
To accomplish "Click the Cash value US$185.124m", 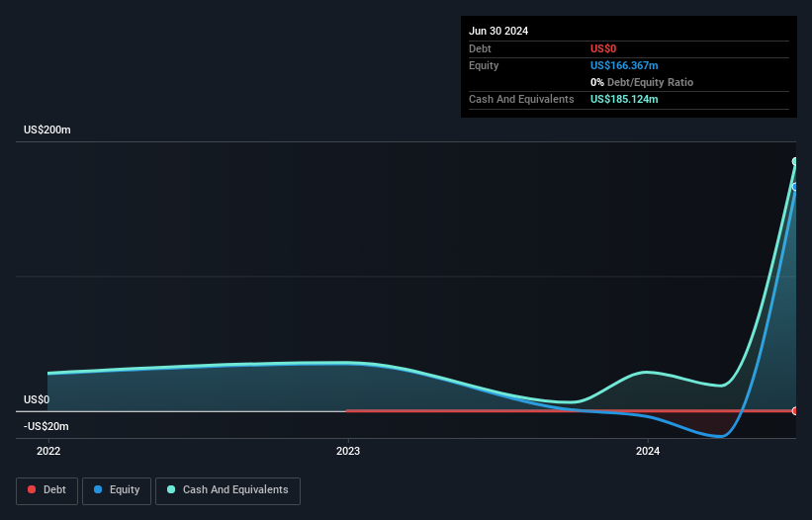I will click(x=624, y=99).
